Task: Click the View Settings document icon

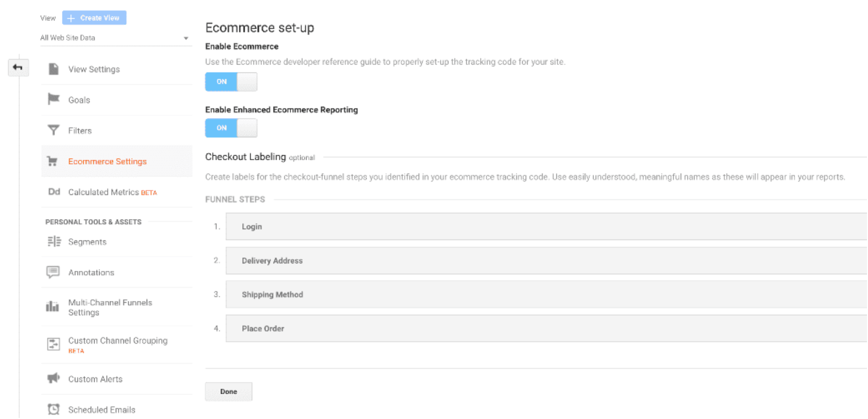Action: coord(54,69)
